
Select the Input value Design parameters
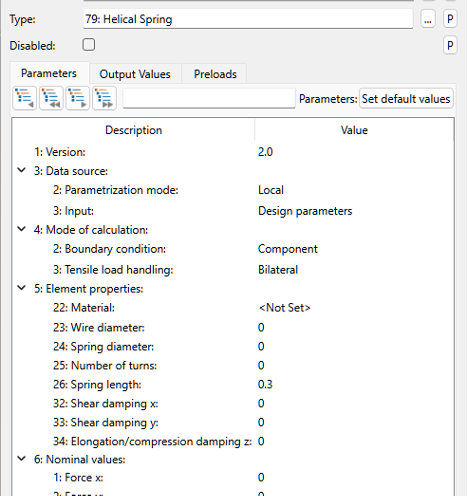coord(305,211)
